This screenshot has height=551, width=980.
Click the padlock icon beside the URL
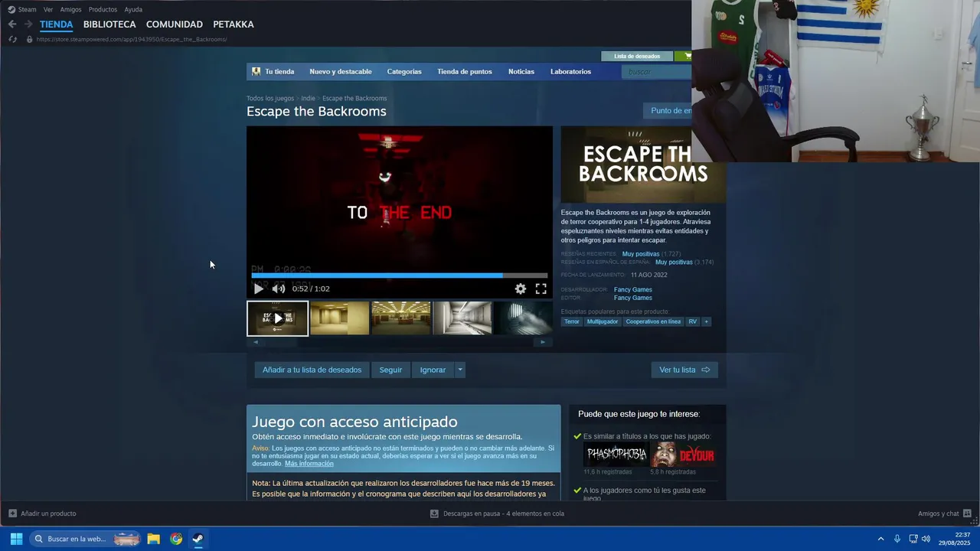coord(29,39)
